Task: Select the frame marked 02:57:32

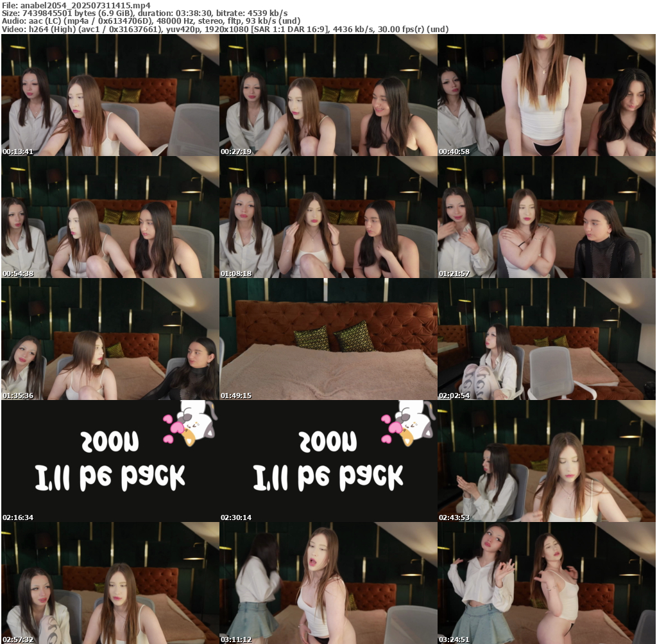Action: [110, 583]
